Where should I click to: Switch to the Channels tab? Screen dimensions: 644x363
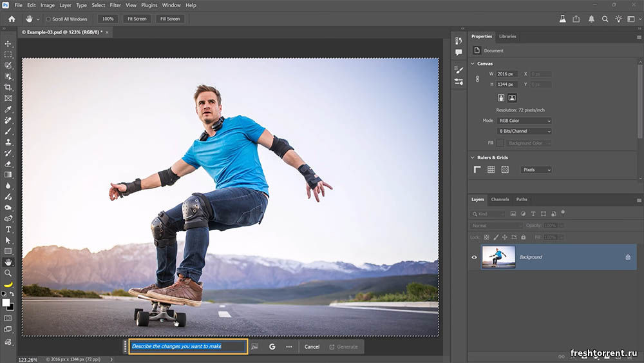pyautogui.click(x=500, y=199)
